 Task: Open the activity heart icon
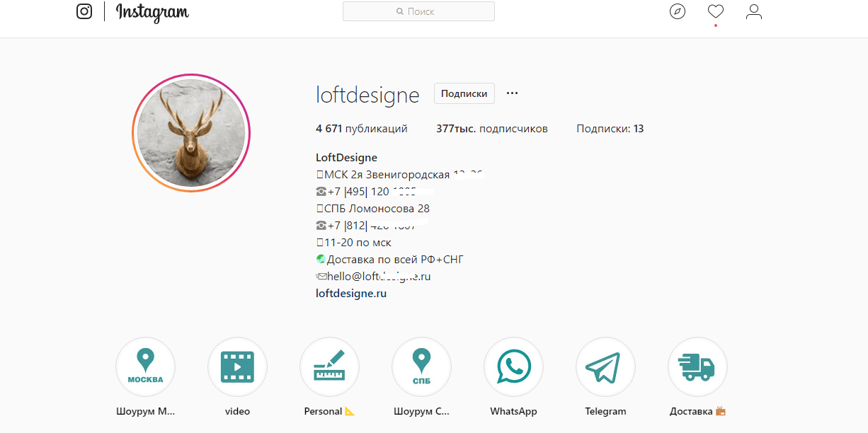[x=716, y=11]
